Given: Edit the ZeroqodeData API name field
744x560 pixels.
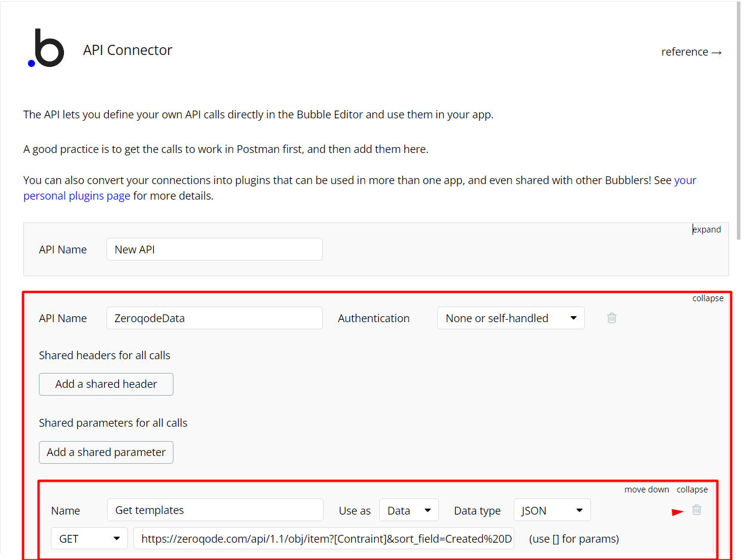Looking at the screenshot, I should (215, 318).
